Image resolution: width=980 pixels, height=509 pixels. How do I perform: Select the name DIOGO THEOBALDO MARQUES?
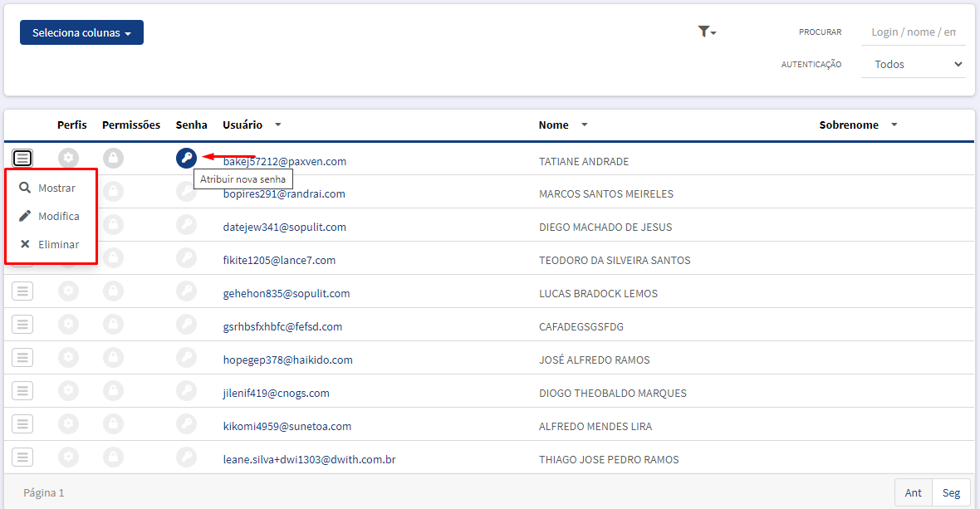[x=613, y=394]
